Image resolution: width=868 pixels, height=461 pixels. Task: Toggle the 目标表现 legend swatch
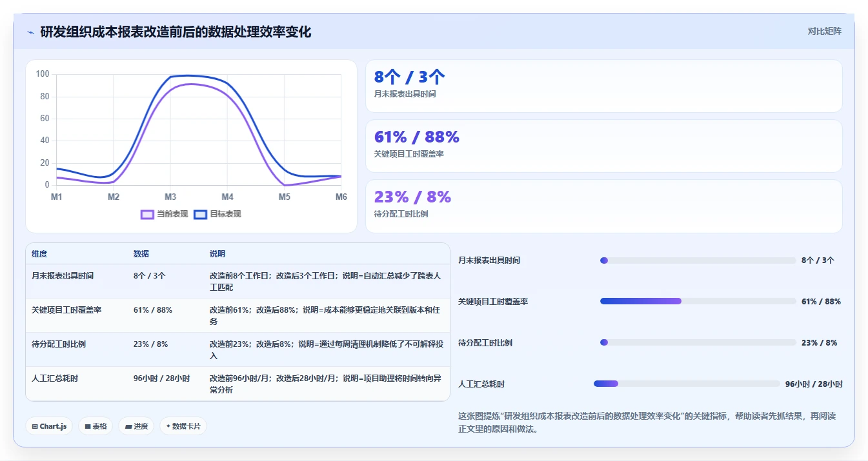pyautogui.click(x=200, y=214)
